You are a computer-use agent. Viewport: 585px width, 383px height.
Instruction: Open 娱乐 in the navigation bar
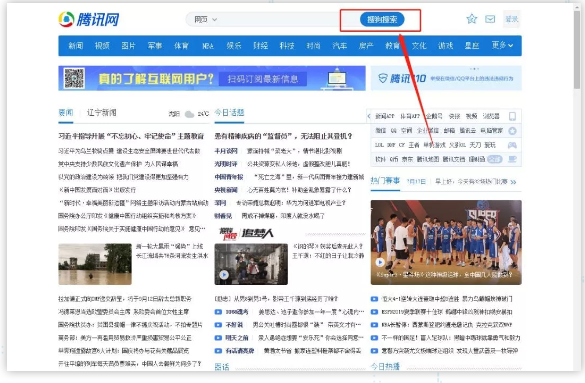coord(234,45)
